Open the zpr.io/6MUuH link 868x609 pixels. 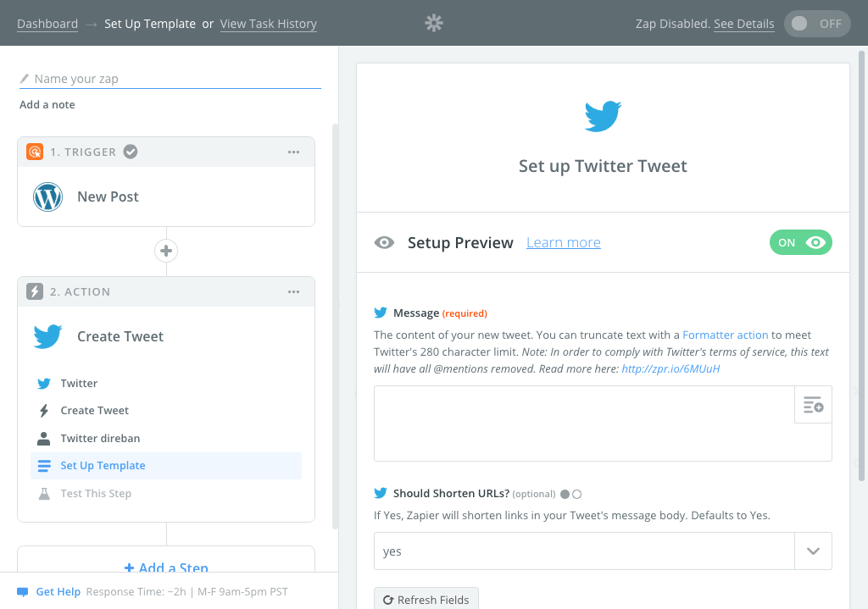670,368
